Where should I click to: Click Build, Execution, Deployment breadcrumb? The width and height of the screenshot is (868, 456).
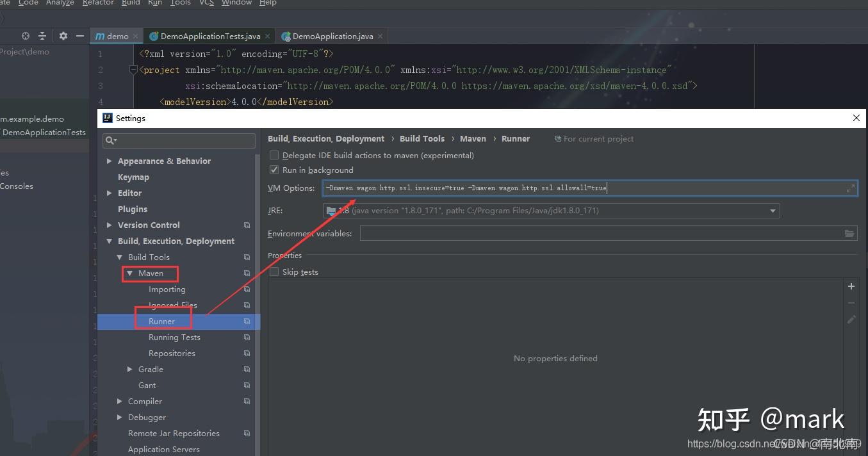click(x=326, y=138)
